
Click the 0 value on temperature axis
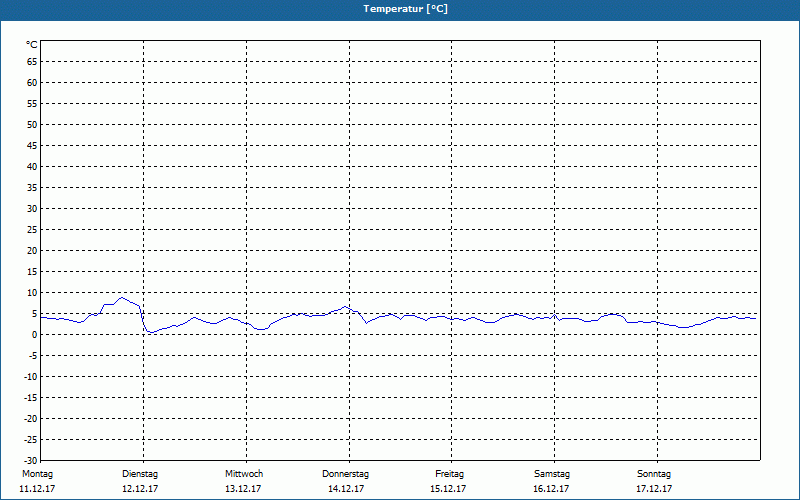click(35, 335)
